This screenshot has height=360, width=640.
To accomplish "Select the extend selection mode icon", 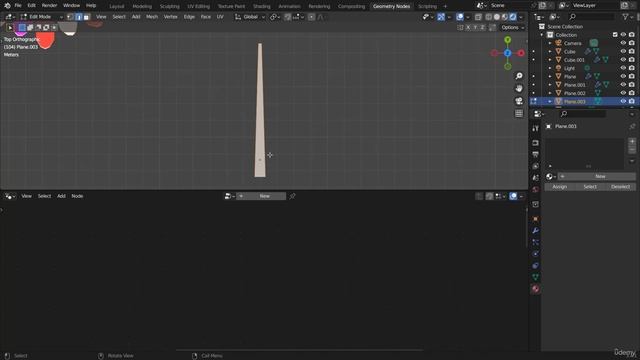I will pyautogui.click(x=30, y=27).
